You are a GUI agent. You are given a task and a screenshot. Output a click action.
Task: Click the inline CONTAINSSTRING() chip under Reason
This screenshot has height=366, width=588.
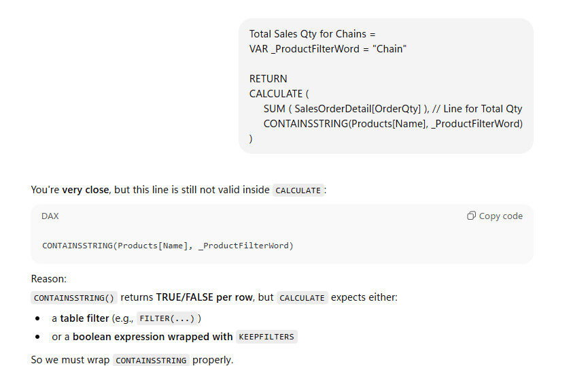point(75,297)
